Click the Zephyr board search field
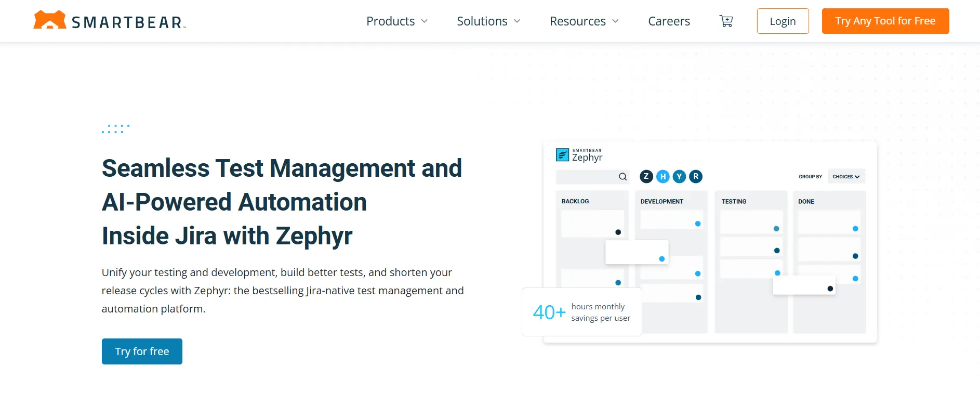Image resolution: width=980 pixels, height=405 pixels. click(x=592, y=177)
